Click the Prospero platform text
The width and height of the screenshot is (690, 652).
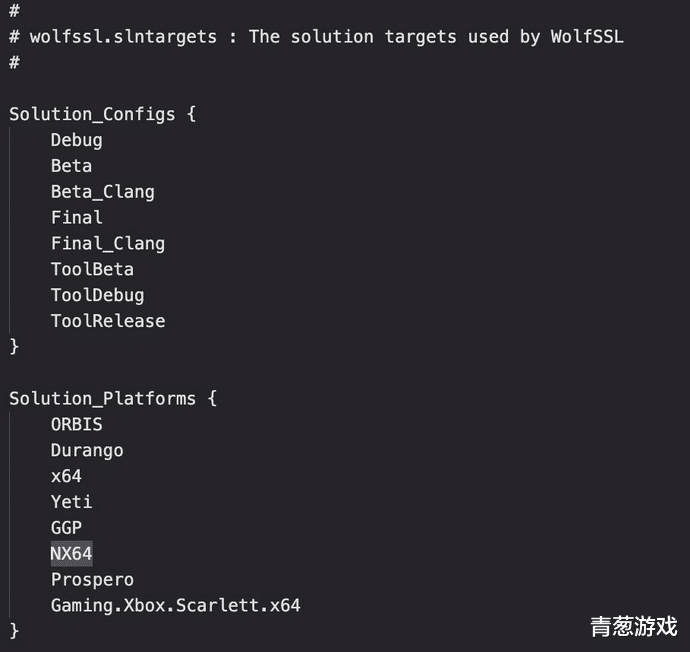coord(92,580)
